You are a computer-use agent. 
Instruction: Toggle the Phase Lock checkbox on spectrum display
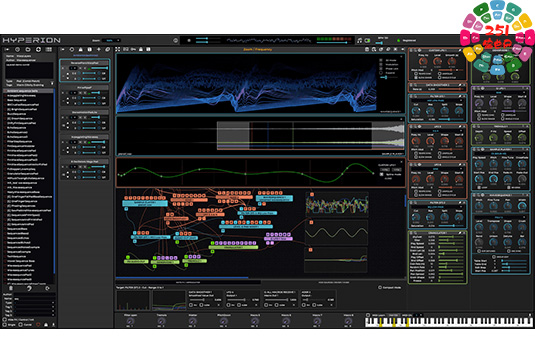click(x=381, y=68)
